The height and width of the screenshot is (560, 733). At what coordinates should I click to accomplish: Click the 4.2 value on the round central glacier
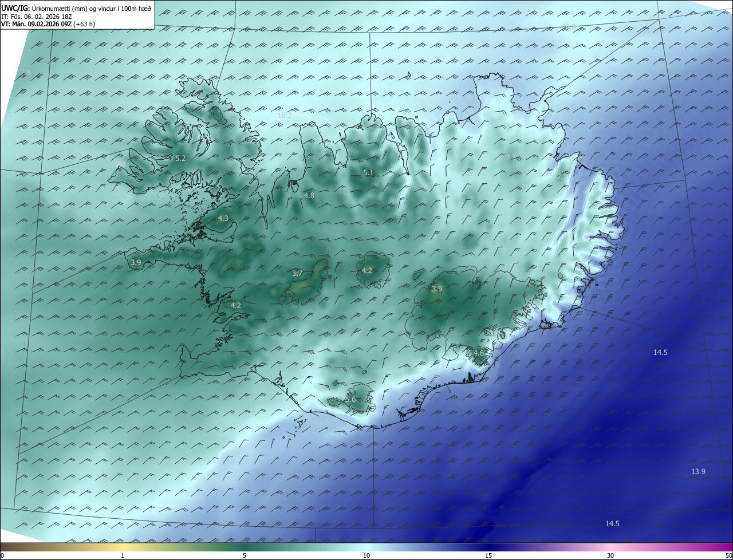(367, 270)
